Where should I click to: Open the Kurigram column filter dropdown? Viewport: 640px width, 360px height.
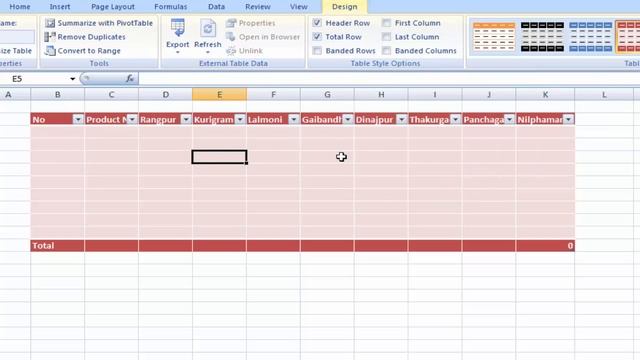point(240,119)
